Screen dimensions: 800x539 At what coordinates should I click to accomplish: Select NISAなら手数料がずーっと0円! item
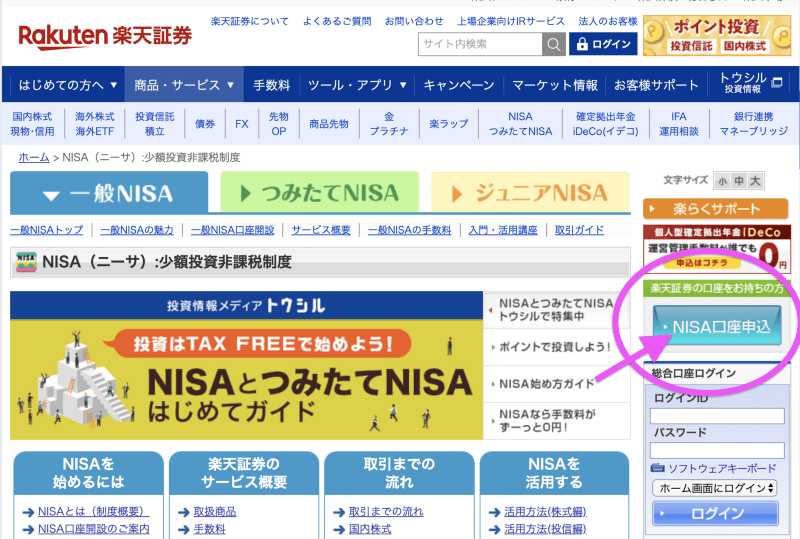pos(557,421)
